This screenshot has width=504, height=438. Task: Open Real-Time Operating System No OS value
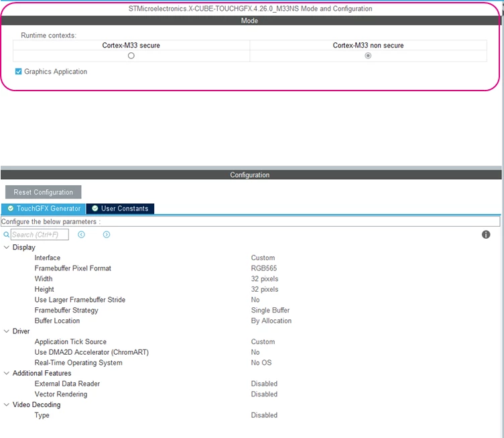pyautogui.click(x=261, y=363)
